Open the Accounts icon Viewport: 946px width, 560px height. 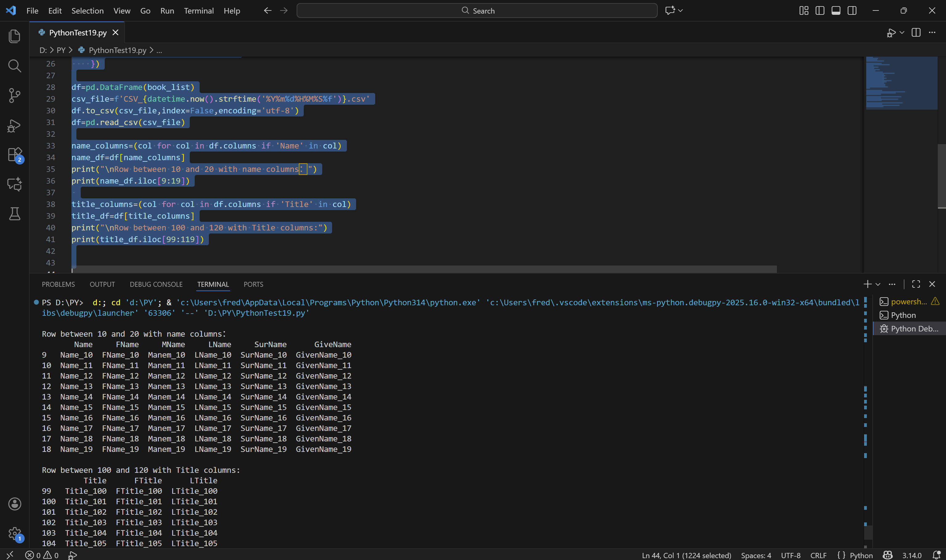(14, 504)
